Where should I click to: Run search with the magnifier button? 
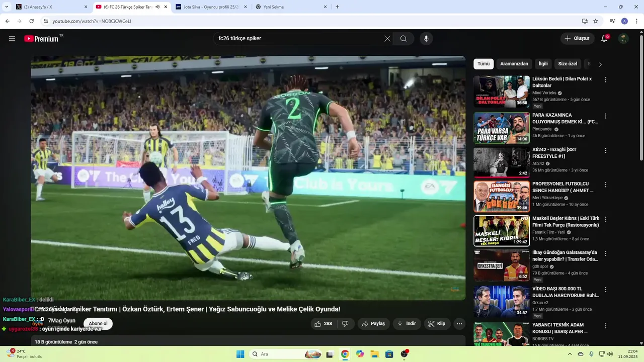tap(404, 39)
